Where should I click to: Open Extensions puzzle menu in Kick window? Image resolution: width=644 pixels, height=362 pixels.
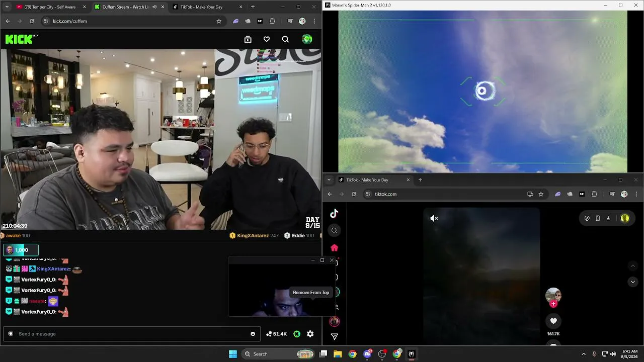point(272,21)
